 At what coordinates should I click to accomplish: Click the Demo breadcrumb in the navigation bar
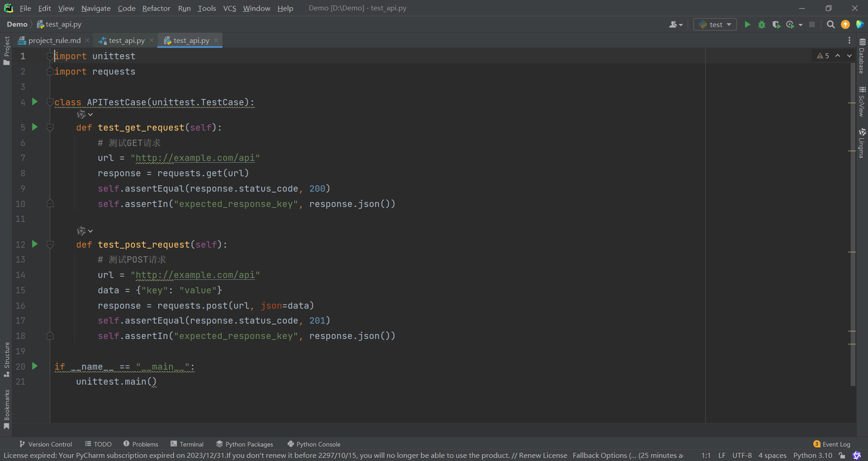coord(17,24)
